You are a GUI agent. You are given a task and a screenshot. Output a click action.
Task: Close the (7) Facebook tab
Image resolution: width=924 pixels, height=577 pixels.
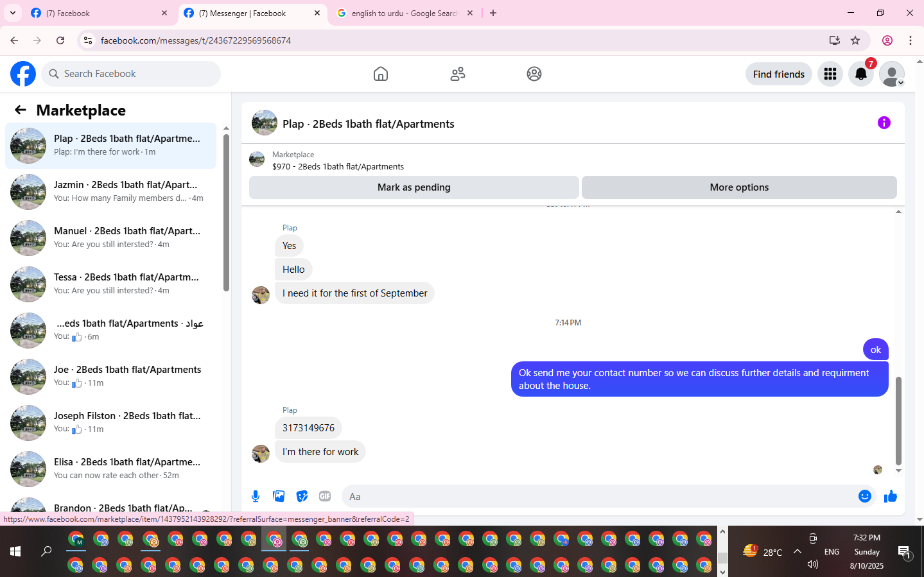pos(164,13)
